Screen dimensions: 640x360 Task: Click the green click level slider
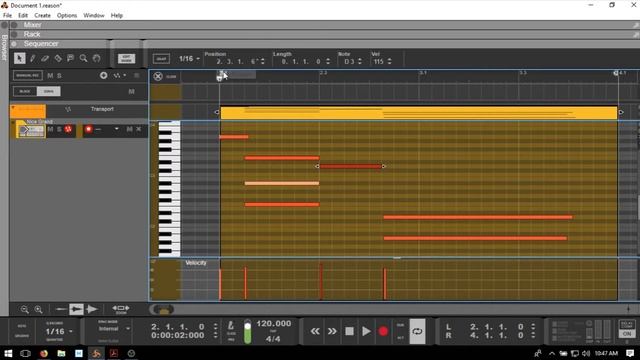(x=247, y=331)
